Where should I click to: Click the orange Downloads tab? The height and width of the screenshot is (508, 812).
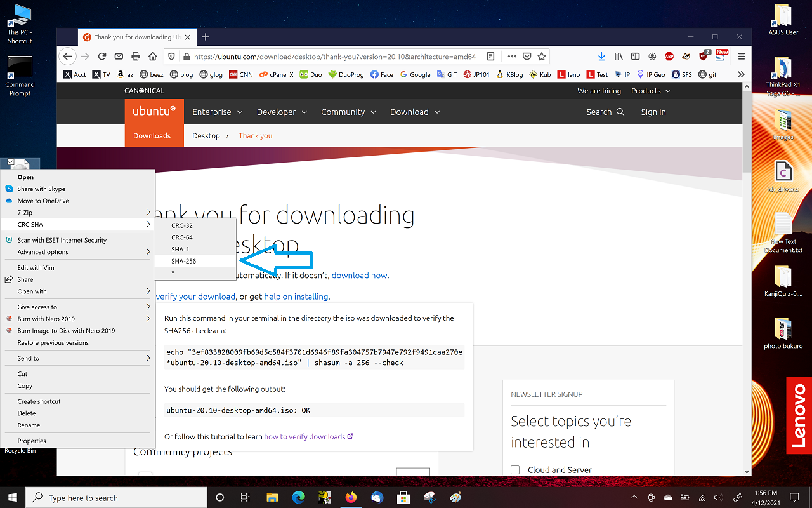point(152,135)
